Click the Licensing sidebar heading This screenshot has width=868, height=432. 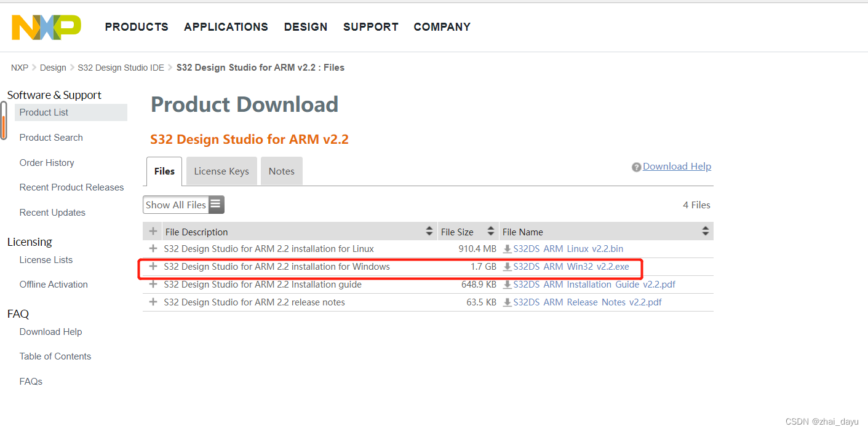[x=30, y=242]
